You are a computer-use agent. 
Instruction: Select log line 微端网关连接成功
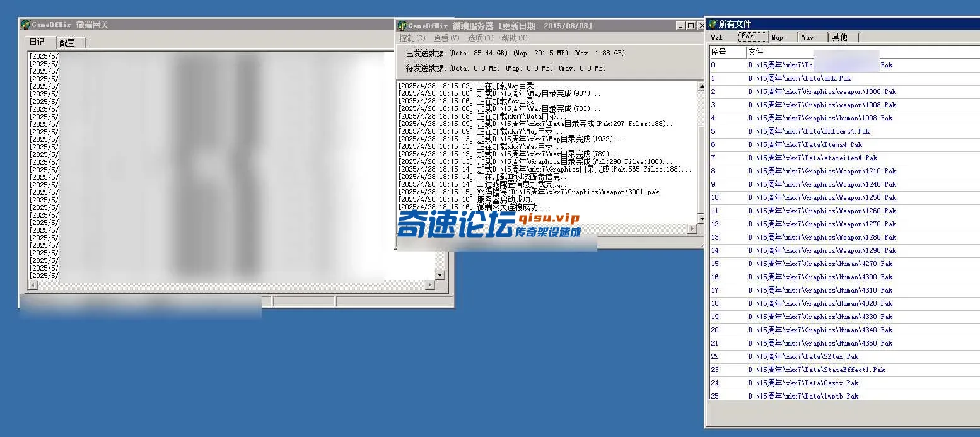[473, 207]
